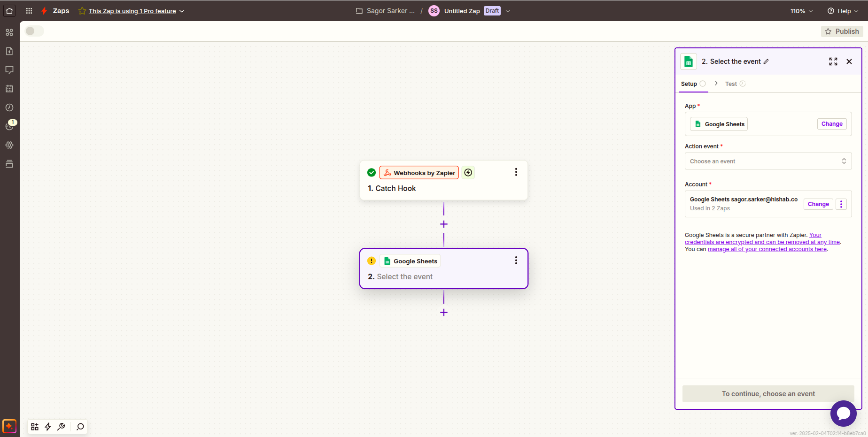Viewport: 868px width, 437px height.
Task: Open the dashboard icon in left sidebar
Action: [9, 32]
